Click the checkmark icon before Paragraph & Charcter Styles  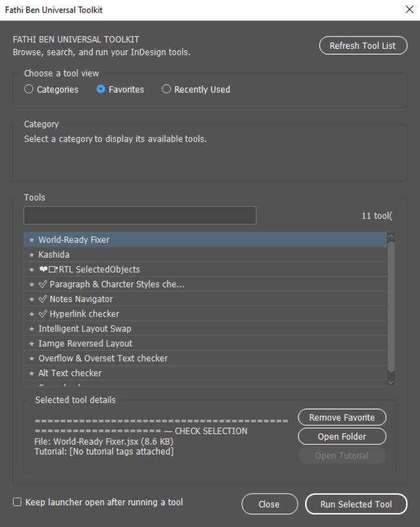43,284
